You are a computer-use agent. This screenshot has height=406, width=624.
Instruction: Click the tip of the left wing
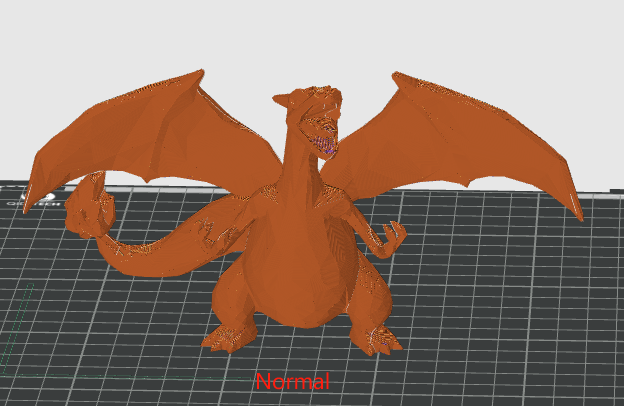click(31, 206)
